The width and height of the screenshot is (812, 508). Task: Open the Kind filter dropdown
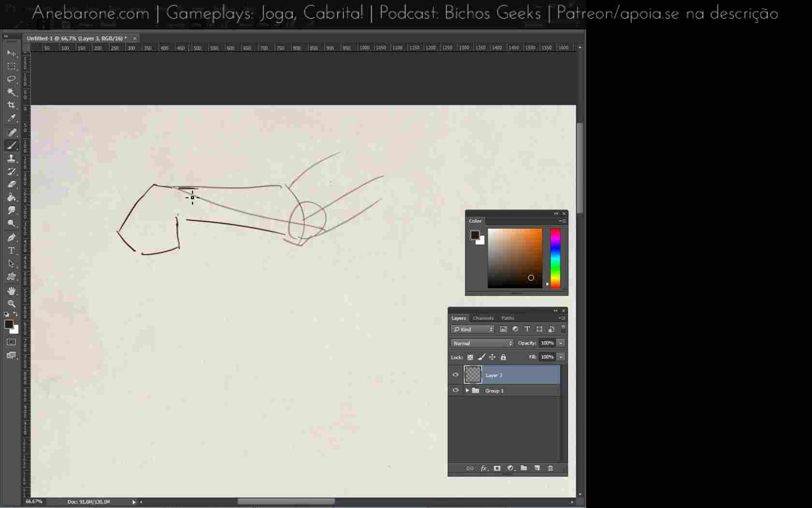(473, 329)
